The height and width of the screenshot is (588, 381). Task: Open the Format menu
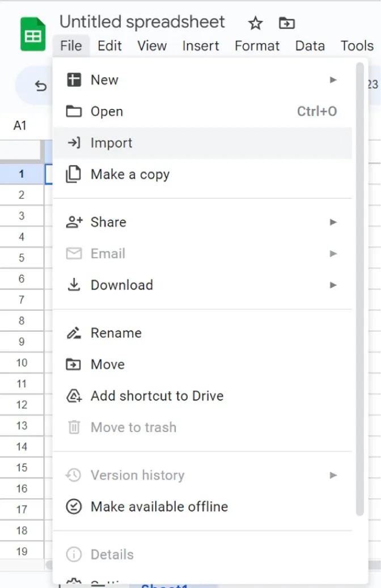click(x=257, y=46)
